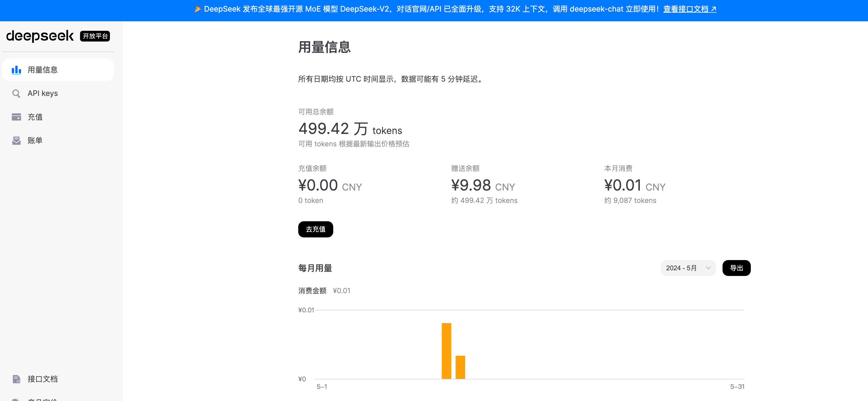868x401 pixels.
Task: Click the 本月消费 label
Action: pyautogui.click(x=618, y=168)
